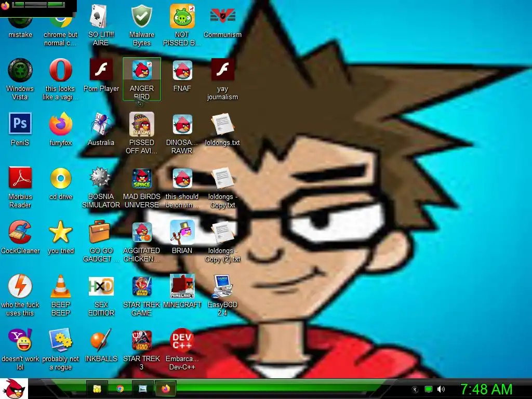Launch the Morbius Reader PDF shortcut
The height and width of the screenshot is (399, 532).
coord(20,187)
